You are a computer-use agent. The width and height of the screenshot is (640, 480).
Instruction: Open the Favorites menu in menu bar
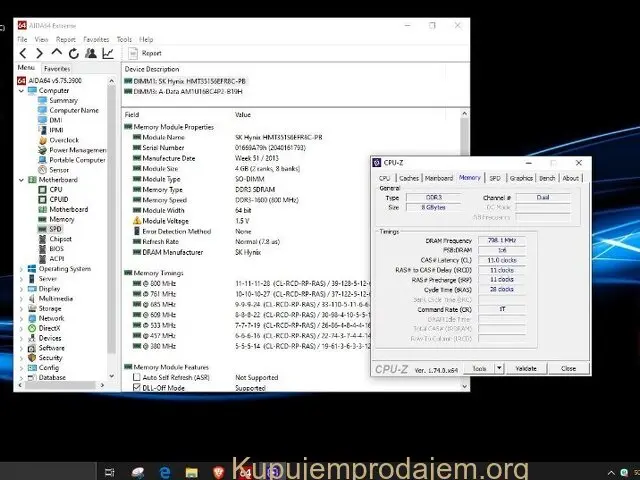pyautogui.click(x=96, y=39)
